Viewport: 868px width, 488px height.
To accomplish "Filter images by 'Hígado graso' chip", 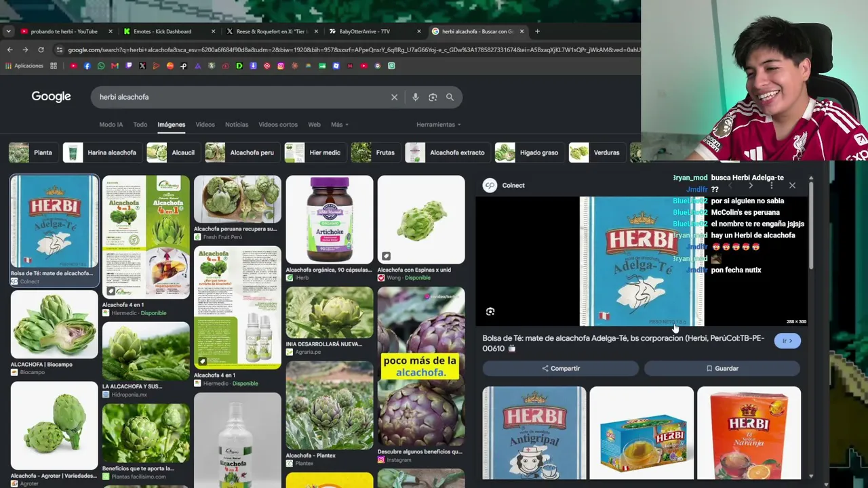I will [528, 152].
